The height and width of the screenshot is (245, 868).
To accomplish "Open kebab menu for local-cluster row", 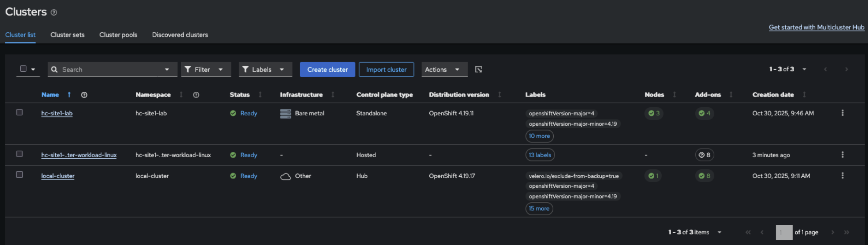I will 842,176.
